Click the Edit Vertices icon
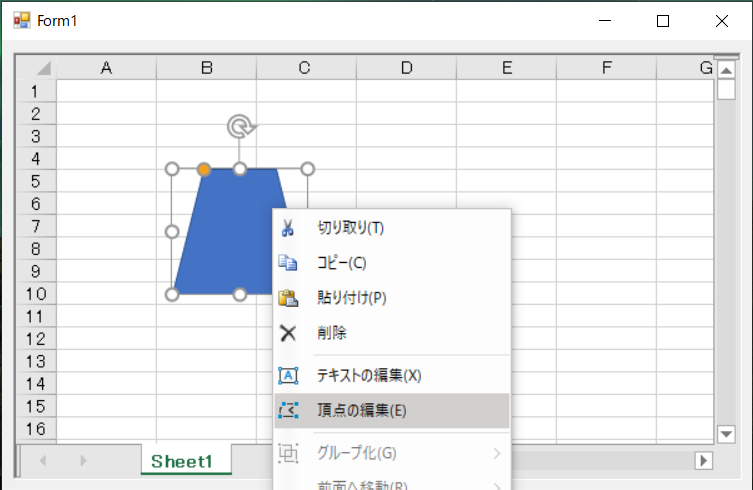 coord(288,410)
